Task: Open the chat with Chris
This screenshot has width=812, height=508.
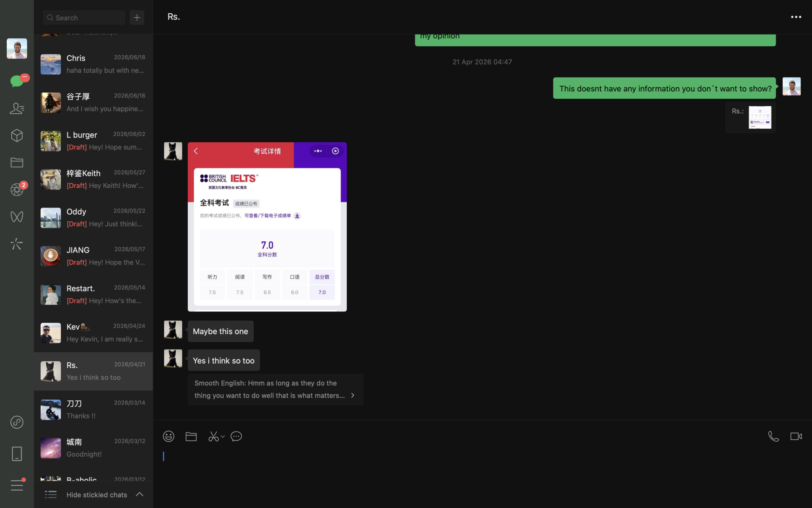Action: click(x=93, y=64)
